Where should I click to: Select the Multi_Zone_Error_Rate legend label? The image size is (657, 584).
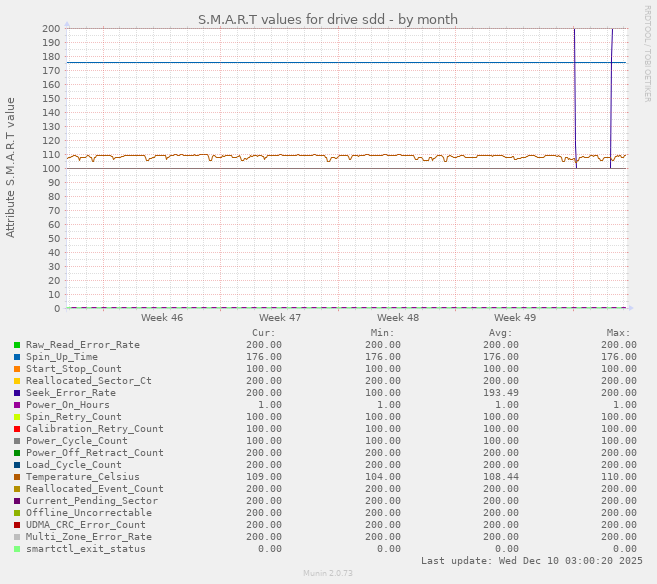point(89,537)
